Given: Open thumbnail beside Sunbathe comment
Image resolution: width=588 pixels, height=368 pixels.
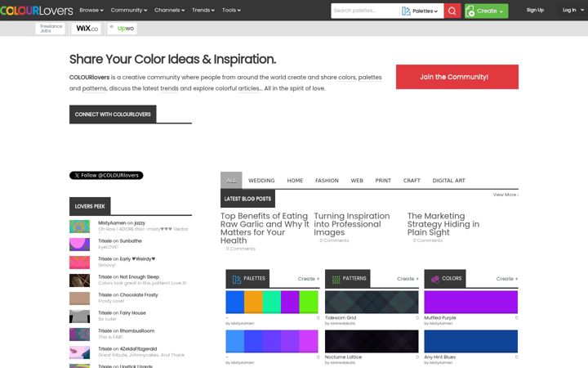Looking at the screenshot, I should tap(79, 245).
